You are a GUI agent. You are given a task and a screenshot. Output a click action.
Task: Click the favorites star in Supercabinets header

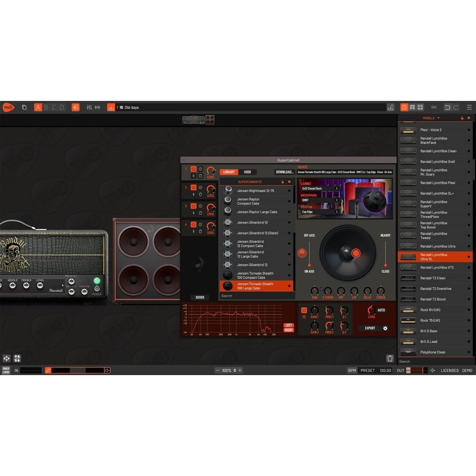pyautogui.click(x=289, y=181)
